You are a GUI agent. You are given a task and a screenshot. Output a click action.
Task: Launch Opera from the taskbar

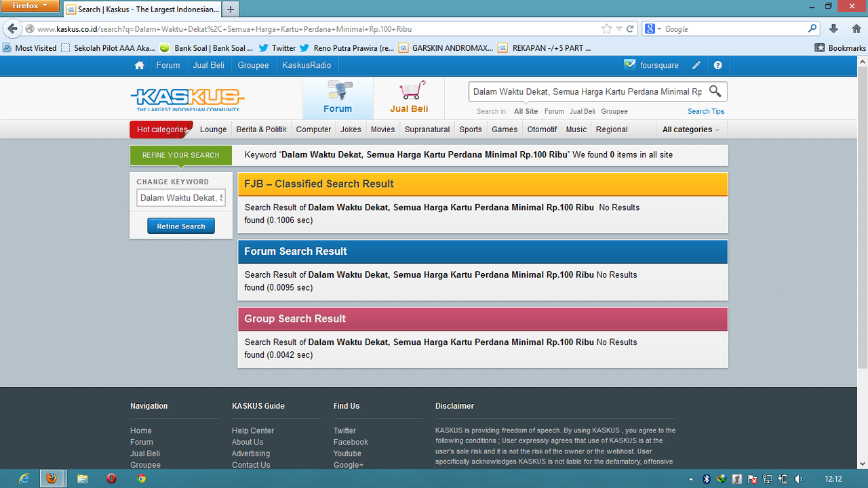[x=111, y=479]
